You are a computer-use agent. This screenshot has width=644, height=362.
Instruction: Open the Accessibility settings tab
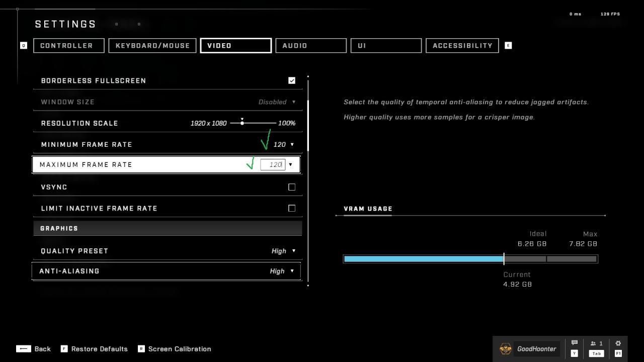click(462, 46)
